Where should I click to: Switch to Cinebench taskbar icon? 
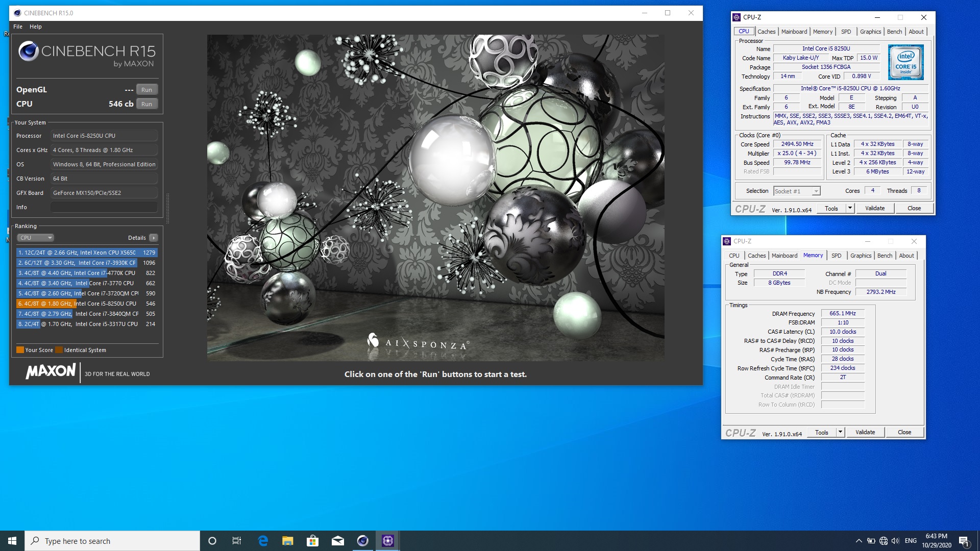coord(362,541)
